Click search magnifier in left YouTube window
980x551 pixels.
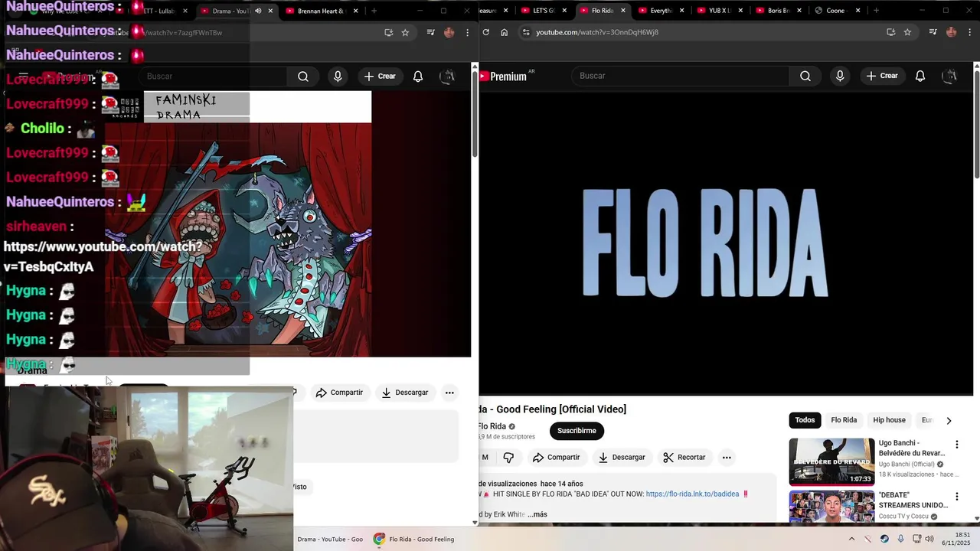click(x=302, y=77)
